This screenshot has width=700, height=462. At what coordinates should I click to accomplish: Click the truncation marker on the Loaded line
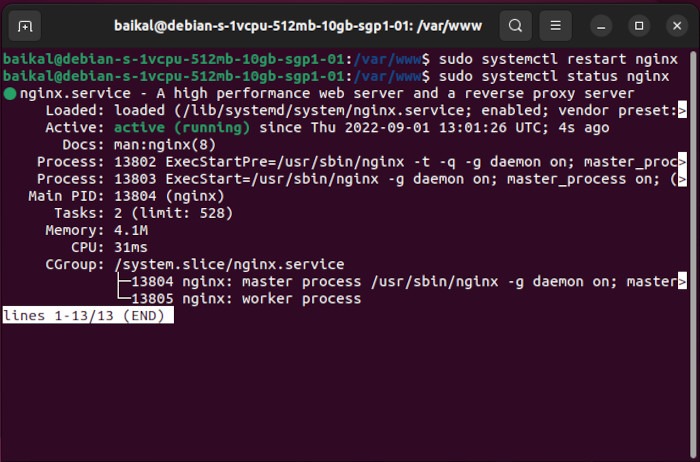click(682, 110)
